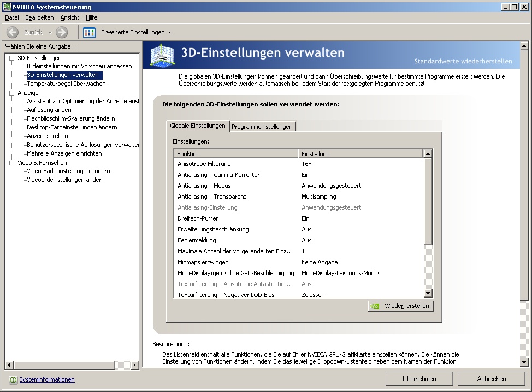Click the Zurück back arrow icon
This screenshot has height=392, width=532.
[13, 32]
